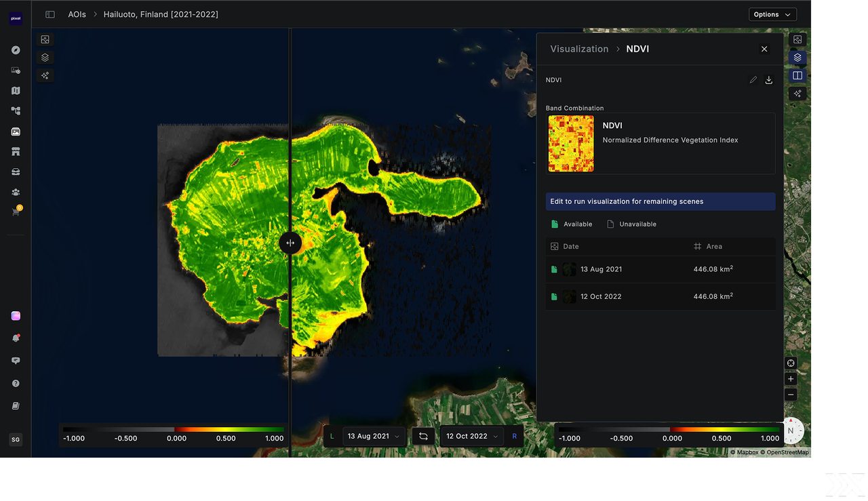The image size is (868, 501).
Task: Zoom out the map with minus
Action: tap(791, 395)
